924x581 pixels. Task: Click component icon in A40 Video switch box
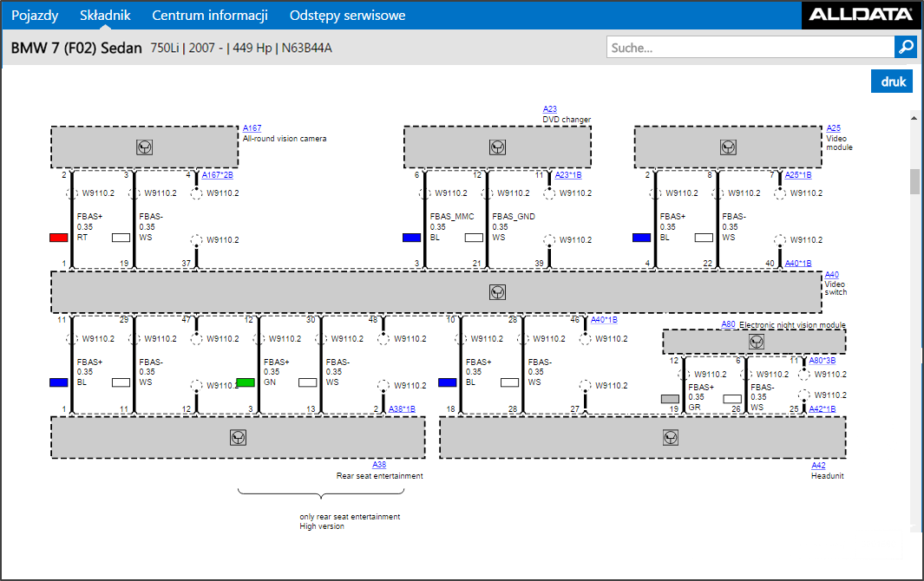[497, 292]
